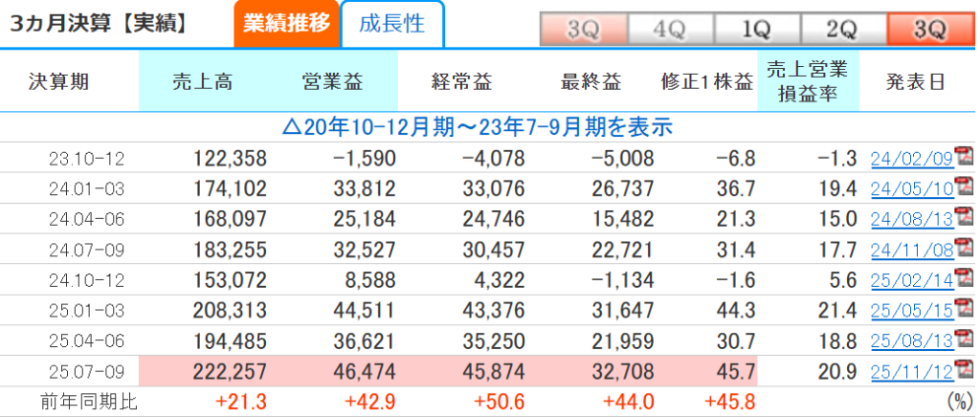Toggle the 1Q quarter filter
Screen dimensions: 980x417
coord(756,29)
